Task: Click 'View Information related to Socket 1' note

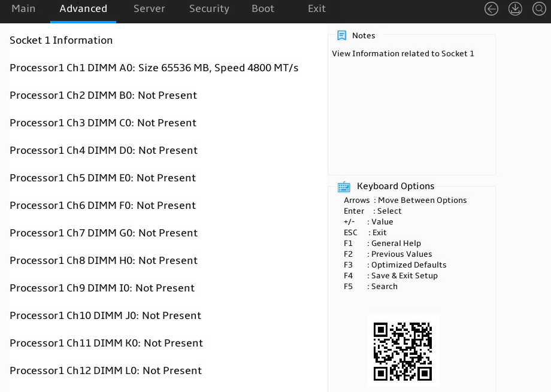Action: click(x=403, y=53)
